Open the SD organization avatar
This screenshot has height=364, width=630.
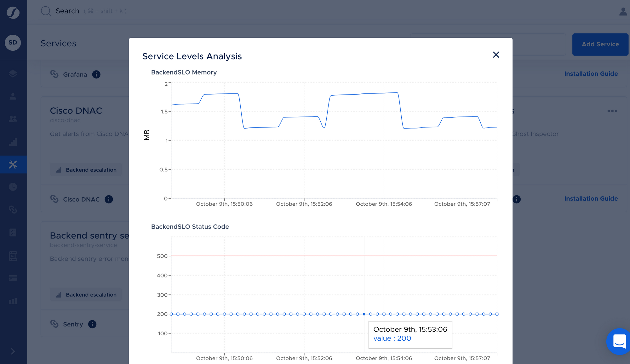[x=13, y=43]
